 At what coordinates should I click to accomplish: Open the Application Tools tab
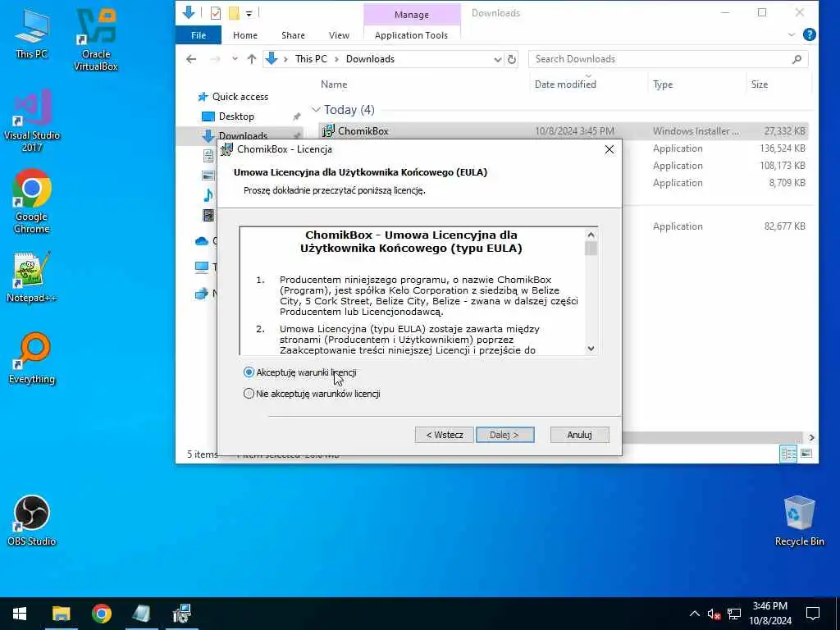click(x=412, y=35)
